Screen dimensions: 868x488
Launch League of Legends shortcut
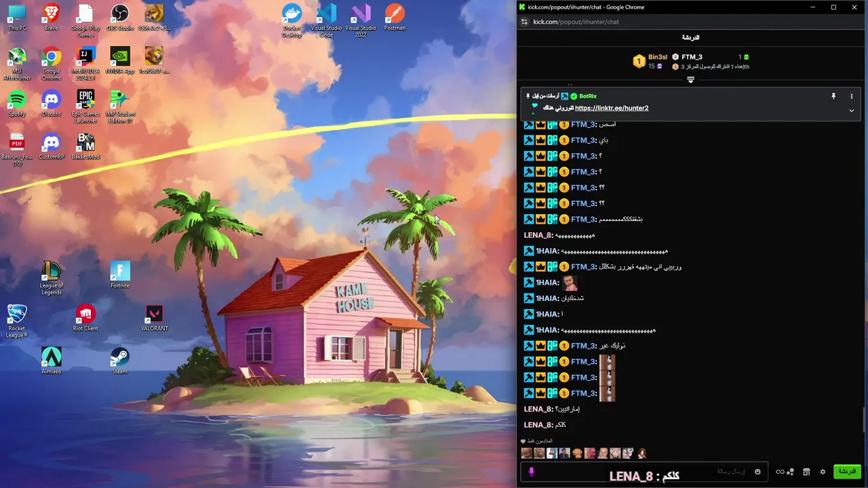coord(51,279)
